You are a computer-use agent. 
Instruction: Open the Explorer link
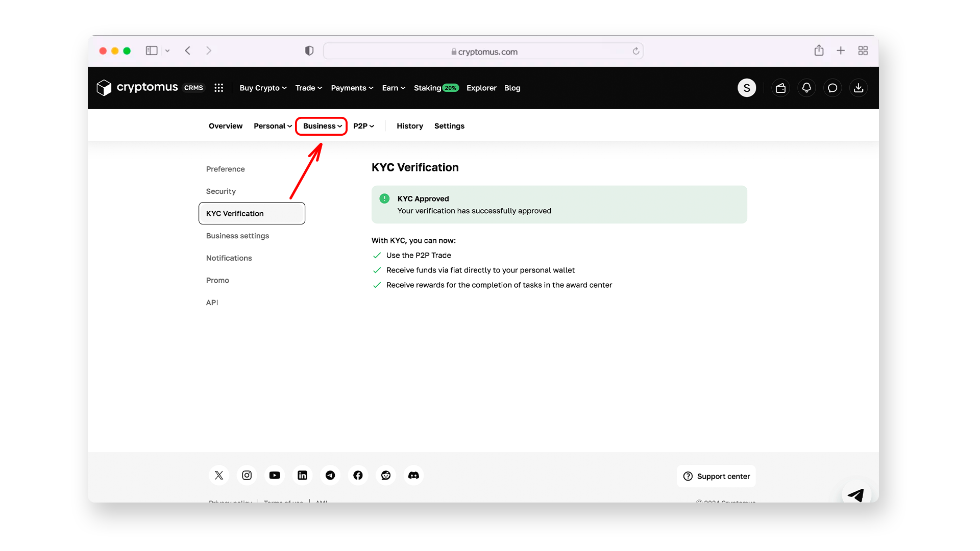(x=481, y=88)
